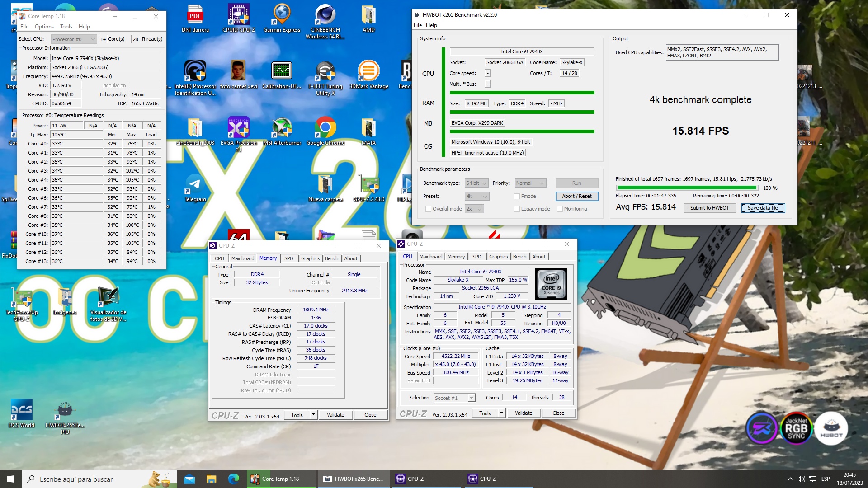
Task: Open the File menu in HWBOT x265 Benchmark
Action: pyautogui.click(x=418, y=25)
